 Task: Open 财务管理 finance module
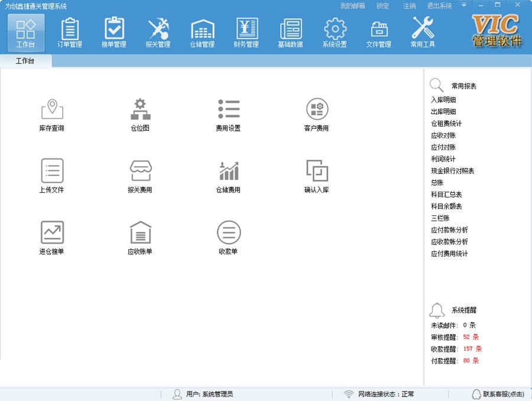246,33
